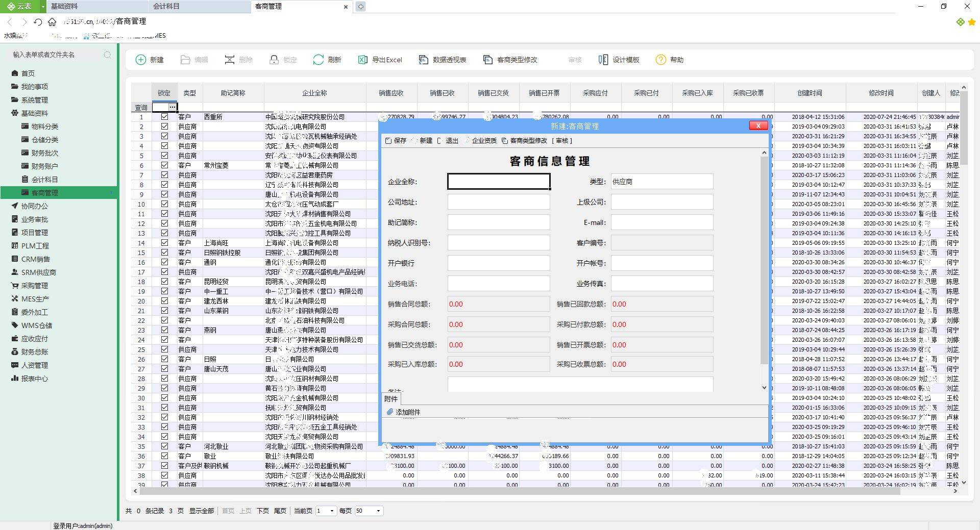Open 物料分类 in the sidebar
Image resolution: width=980 pixels, height=530 pixels.
click(45, 127)
